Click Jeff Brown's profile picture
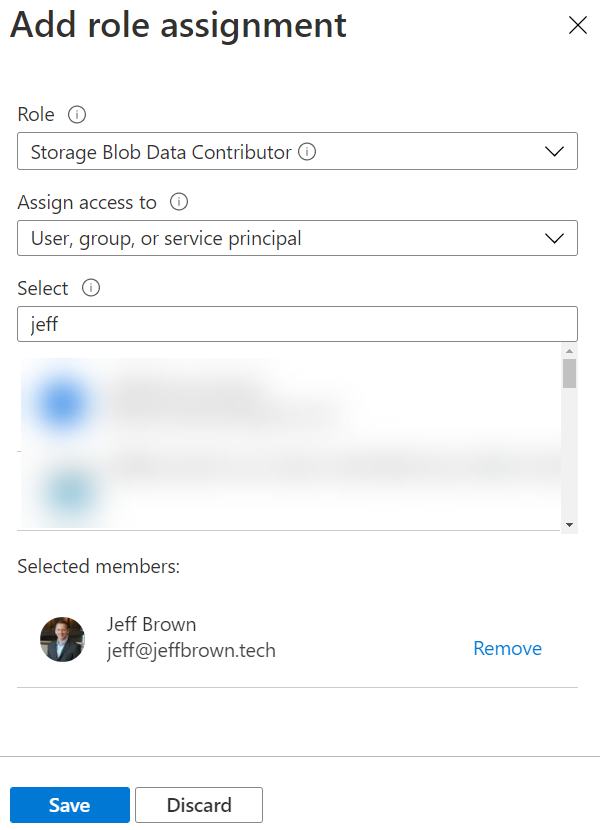Viewport: 600px width, 830px height. (x=62, y=636)
